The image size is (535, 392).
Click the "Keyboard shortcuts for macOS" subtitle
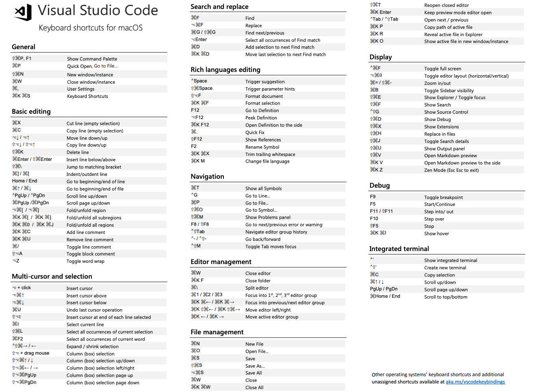tap(91, 28)
